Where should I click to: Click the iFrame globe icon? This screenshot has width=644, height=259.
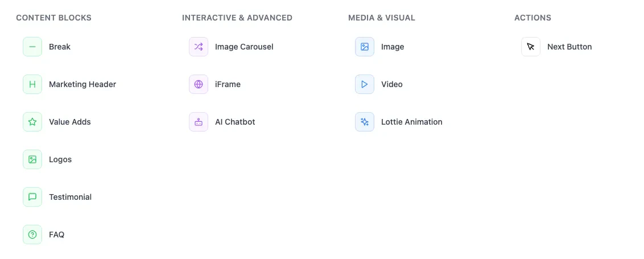coord(199,84)
